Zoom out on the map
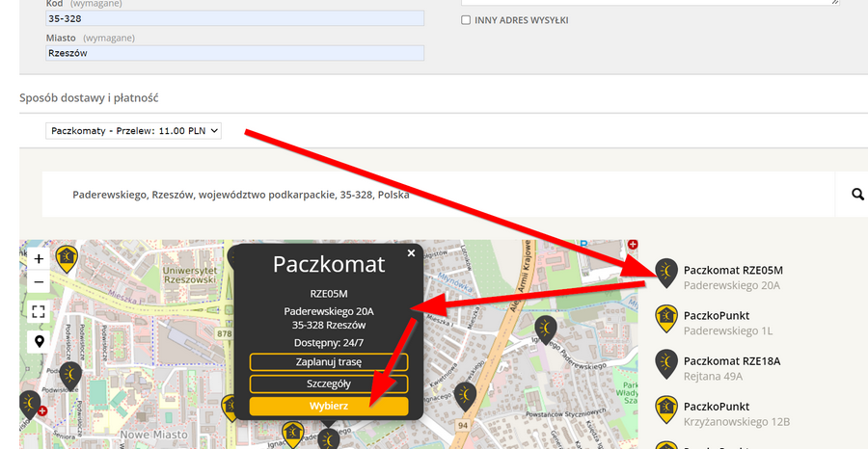Image resolution: width=868 pixels, height=449 pixels. tap(39, 282)
